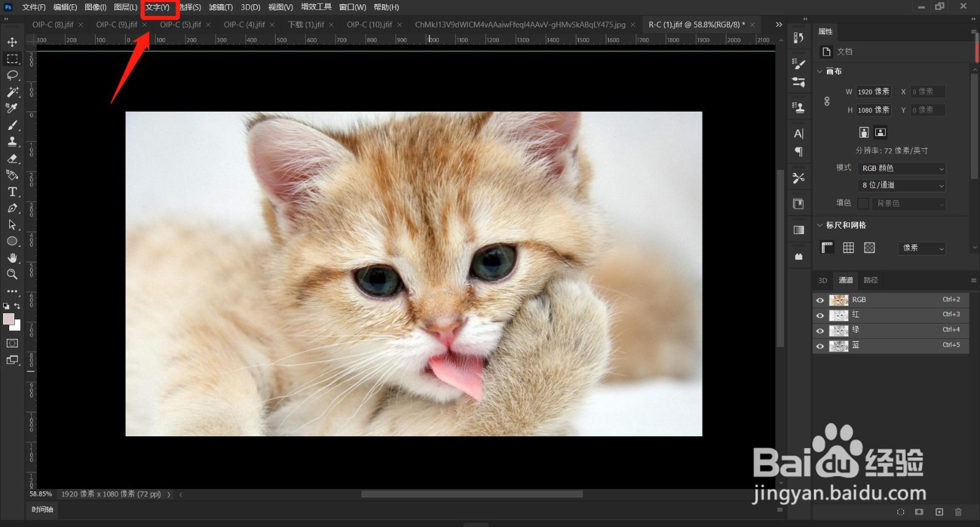Hide the RGB channel eye icon
The image size is (980, 527).
click(x=820, y=300)
